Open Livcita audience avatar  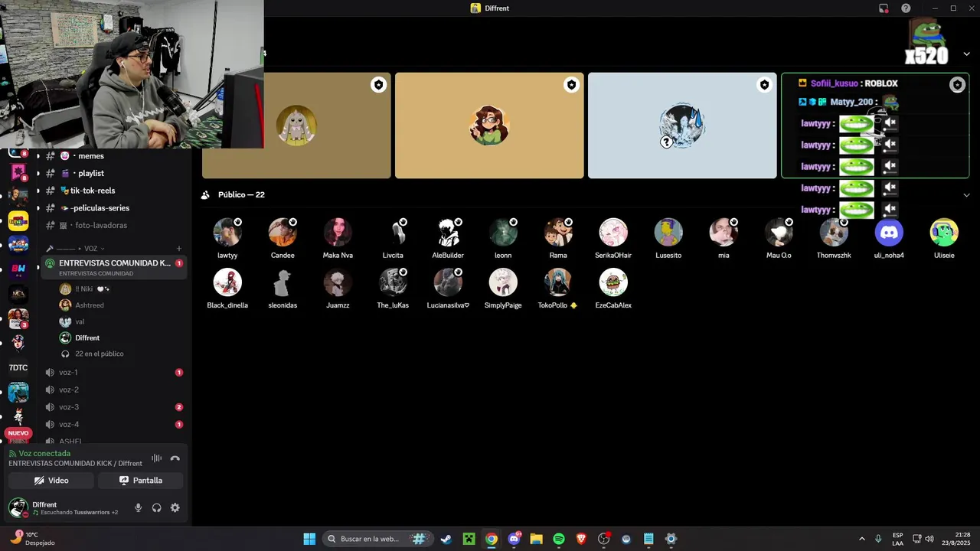(x=393, y=232)
